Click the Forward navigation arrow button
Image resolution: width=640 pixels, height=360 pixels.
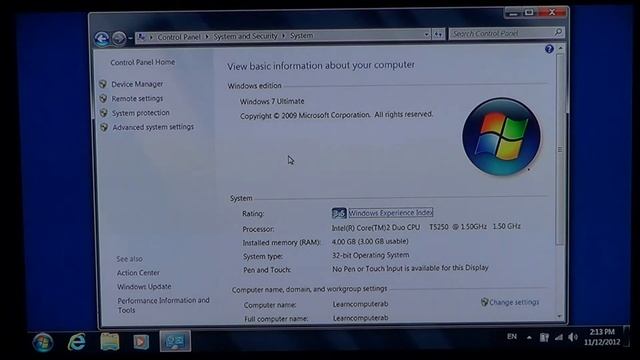pos(119,38)
